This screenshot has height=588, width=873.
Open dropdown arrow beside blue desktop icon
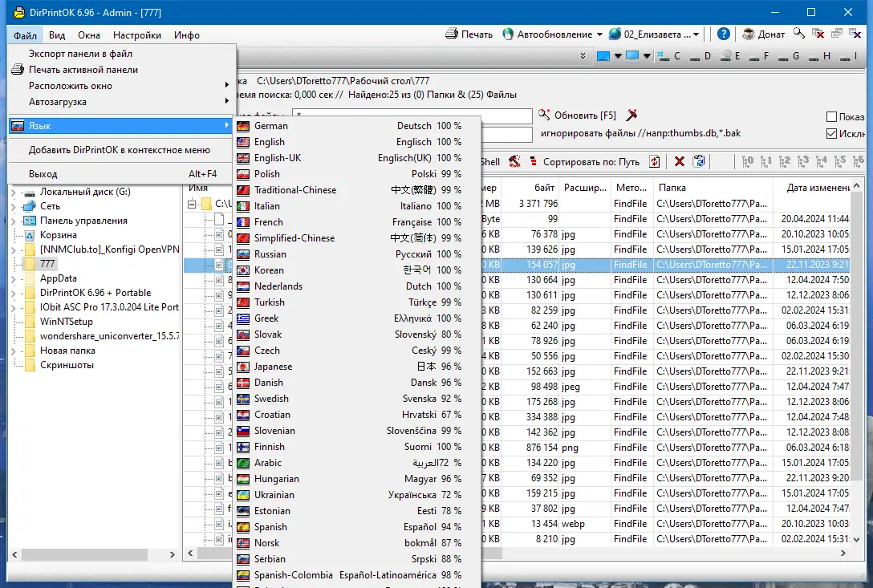tap(618, 56)
